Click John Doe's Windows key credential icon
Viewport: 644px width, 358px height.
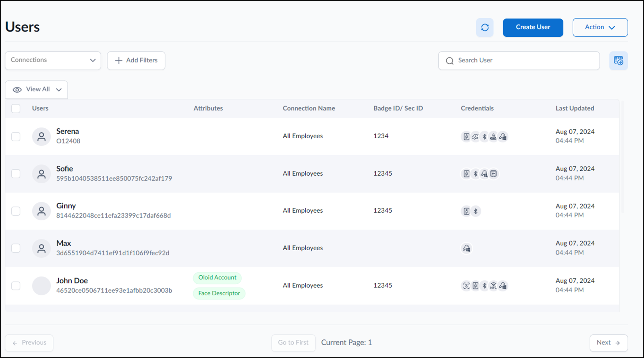click(503, 286)
